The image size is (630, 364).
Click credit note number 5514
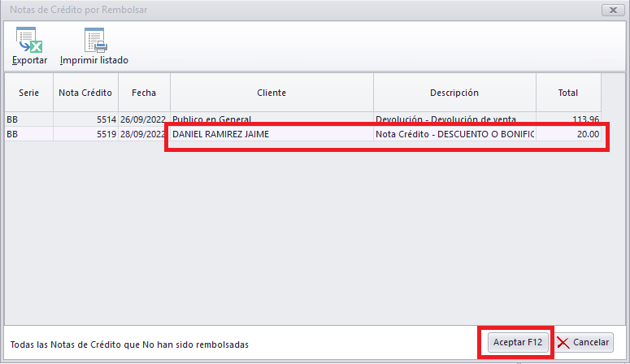point(105,119)
